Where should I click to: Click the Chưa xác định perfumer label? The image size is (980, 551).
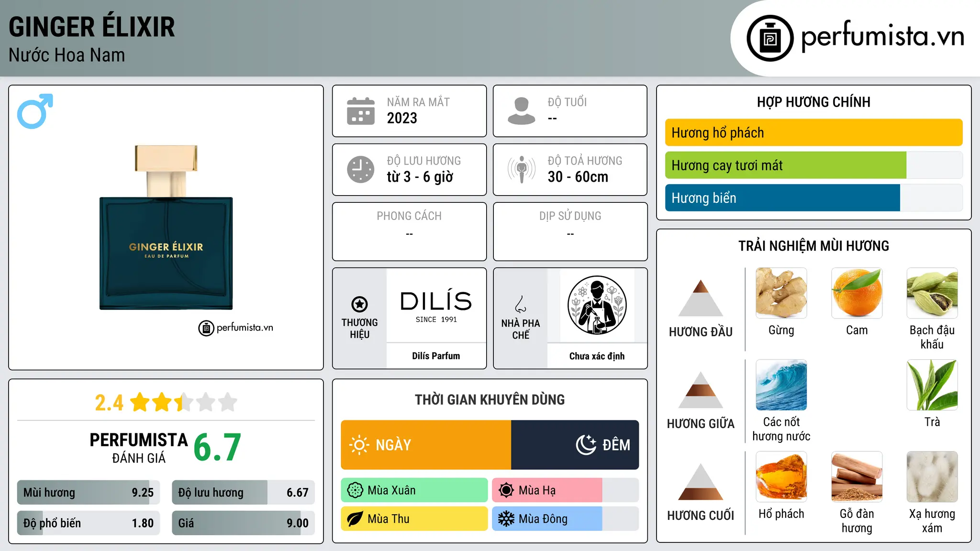pos(597,356)
